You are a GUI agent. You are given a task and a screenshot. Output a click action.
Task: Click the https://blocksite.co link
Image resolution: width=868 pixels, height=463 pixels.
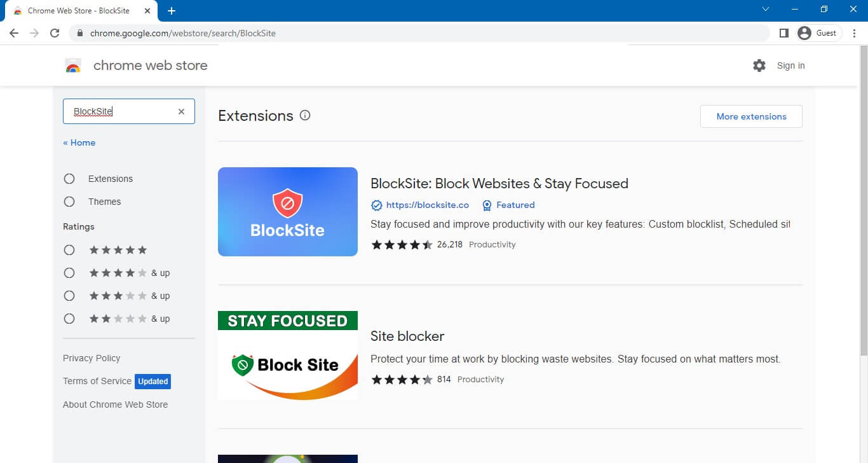tap(428, 205)
